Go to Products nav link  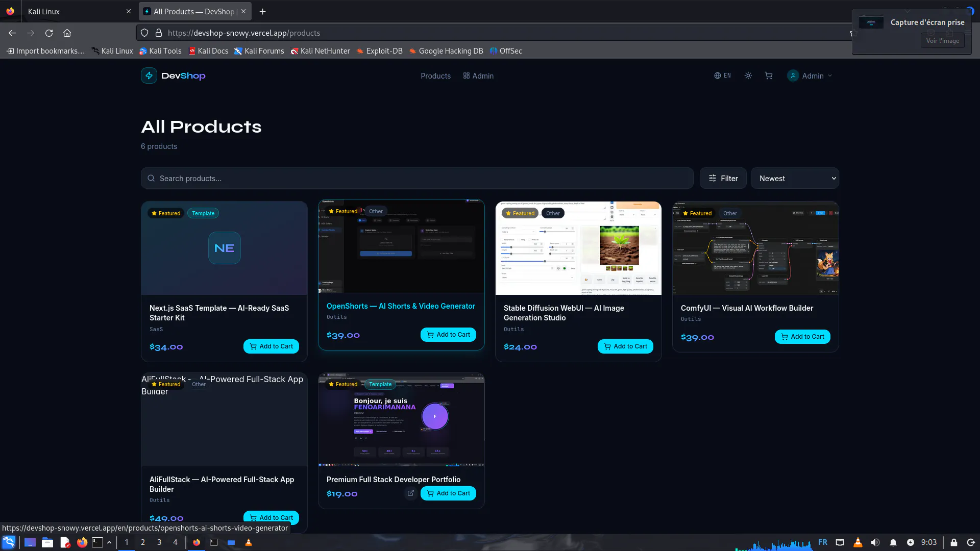435,76
